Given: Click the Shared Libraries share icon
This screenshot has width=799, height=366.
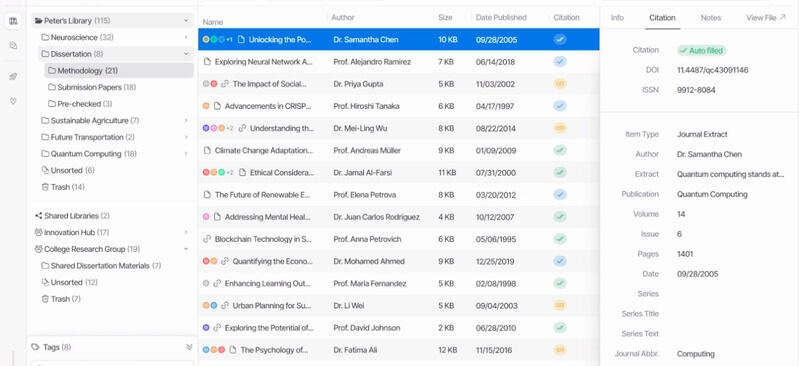Looking at the screenshot, I should coord(38,216).
